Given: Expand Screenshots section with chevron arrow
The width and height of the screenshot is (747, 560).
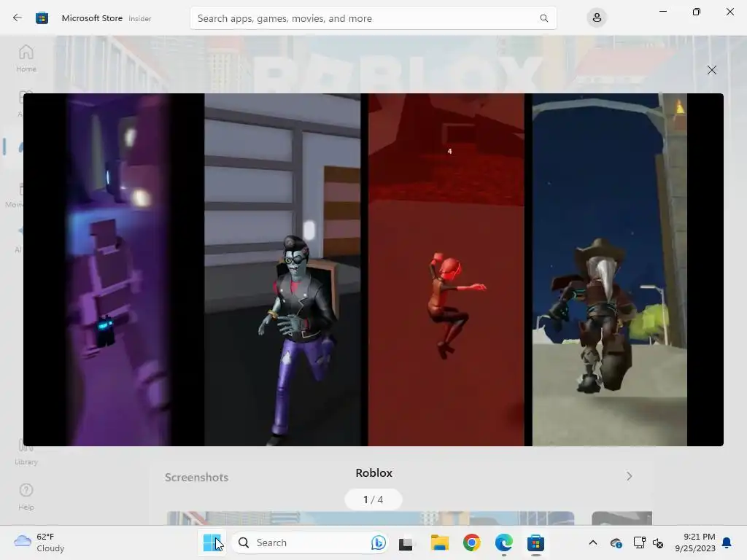Looking at the screenshot, I should [x=630, y=476].
